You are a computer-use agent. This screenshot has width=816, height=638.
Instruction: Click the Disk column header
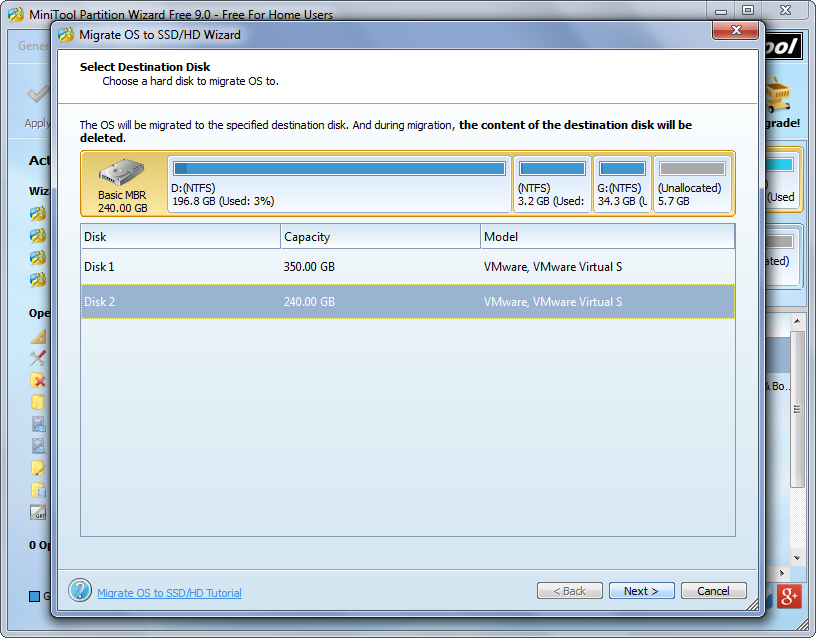coord(180,237)
